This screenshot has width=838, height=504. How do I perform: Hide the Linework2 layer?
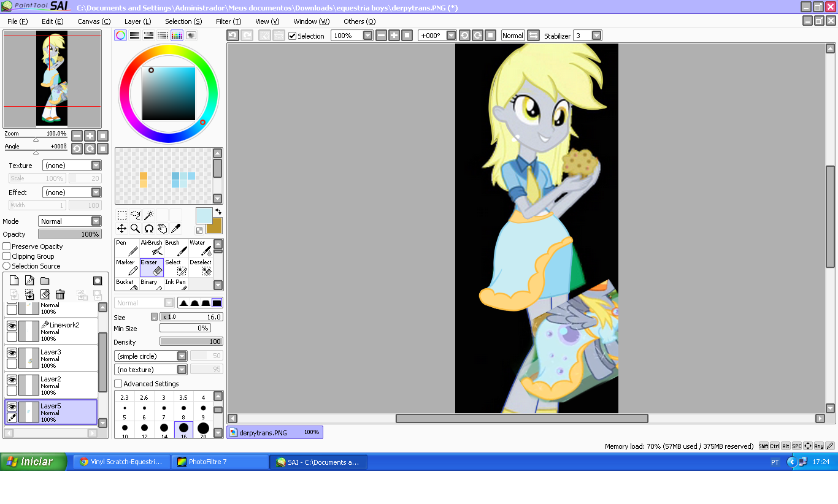tap(12, 326)
